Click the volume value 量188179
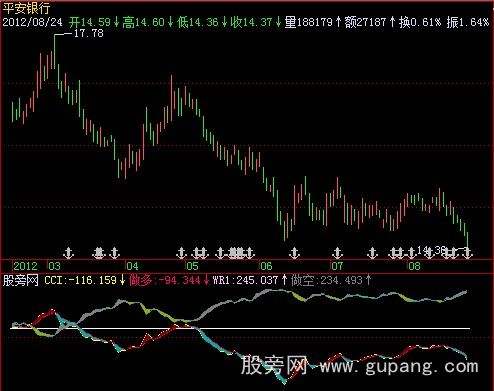The width and height of the screenshot is (494, 391). pos(309,22)
